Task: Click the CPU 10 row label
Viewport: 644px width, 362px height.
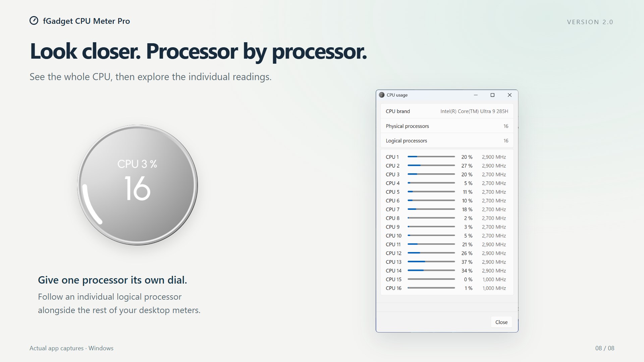Action: click(393, 236)
